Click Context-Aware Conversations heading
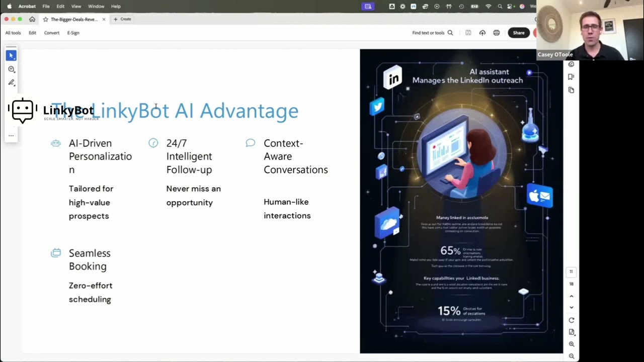644x362 pixels. point(296,156)
